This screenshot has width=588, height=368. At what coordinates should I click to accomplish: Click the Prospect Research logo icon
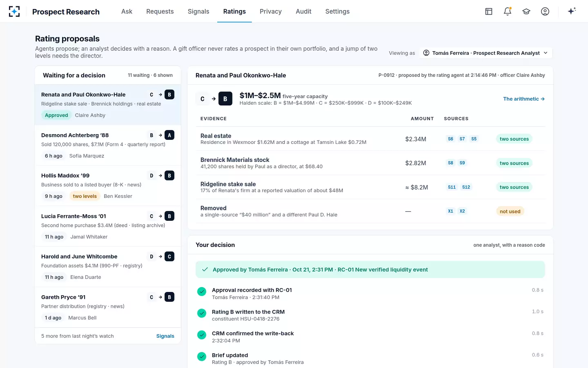(x=14, y=11)
